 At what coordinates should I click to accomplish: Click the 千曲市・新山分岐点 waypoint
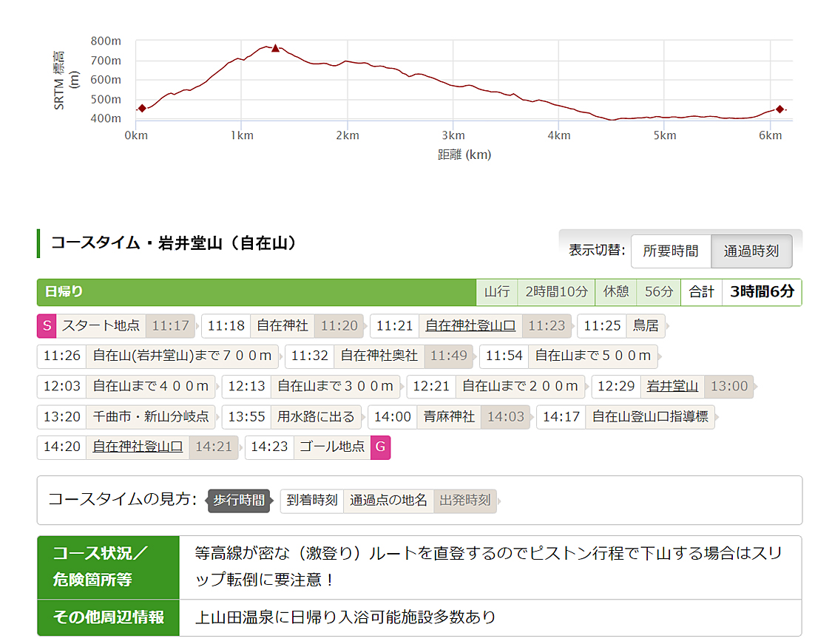click(x=151, y=417)
